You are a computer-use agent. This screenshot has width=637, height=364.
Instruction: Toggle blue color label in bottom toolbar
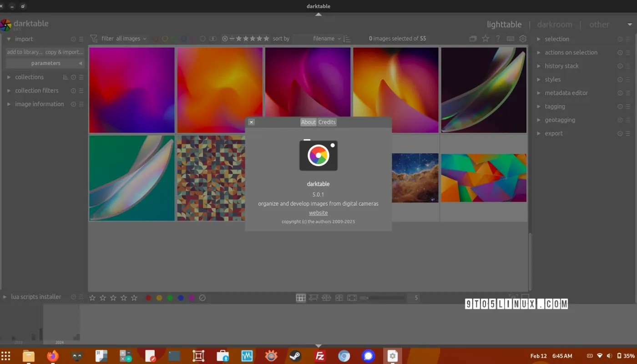pos(181,298)
